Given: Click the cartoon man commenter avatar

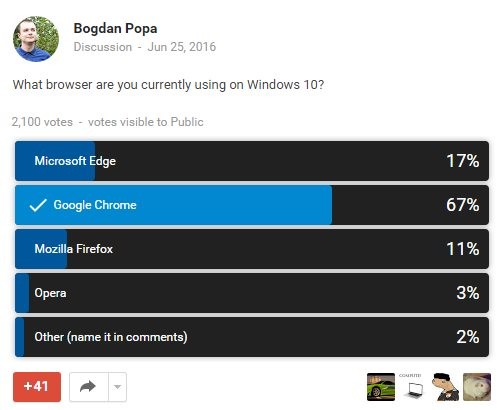Looking at the screenshot, I should click(445, 387).
